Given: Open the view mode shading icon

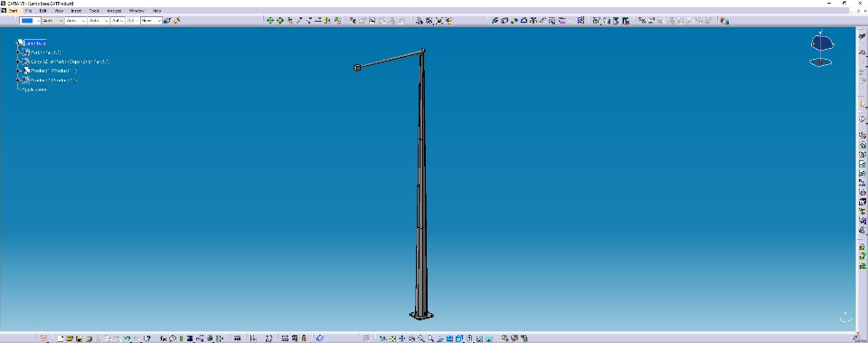Looking at the screenshot, I should pyautogui.click(x=469, y=338).
